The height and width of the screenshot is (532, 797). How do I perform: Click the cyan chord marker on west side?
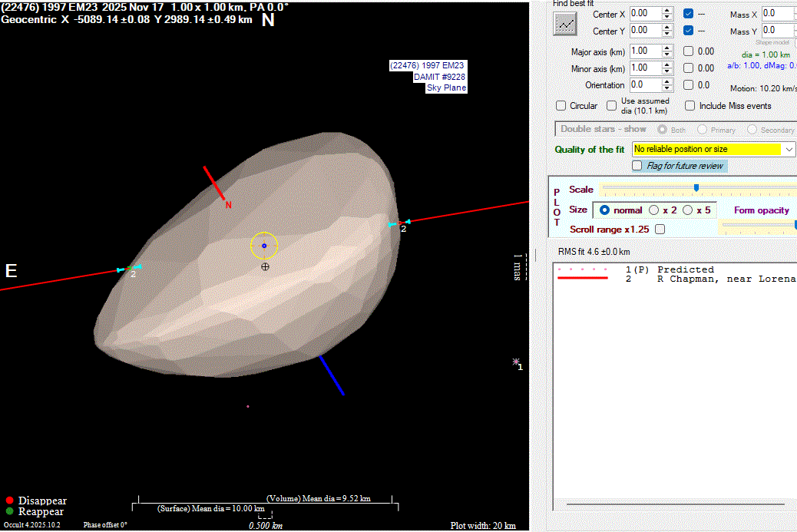(x=398, y=224)
